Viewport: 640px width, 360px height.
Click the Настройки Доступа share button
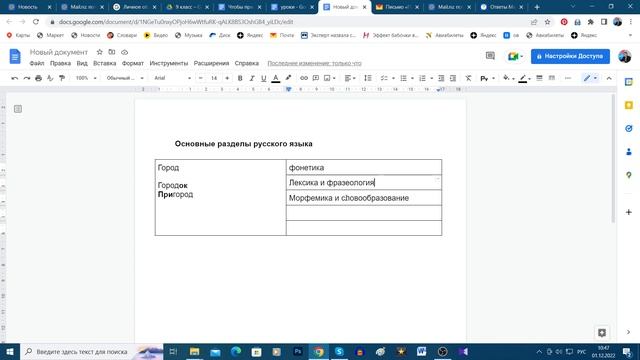click(x=570, y=56)
